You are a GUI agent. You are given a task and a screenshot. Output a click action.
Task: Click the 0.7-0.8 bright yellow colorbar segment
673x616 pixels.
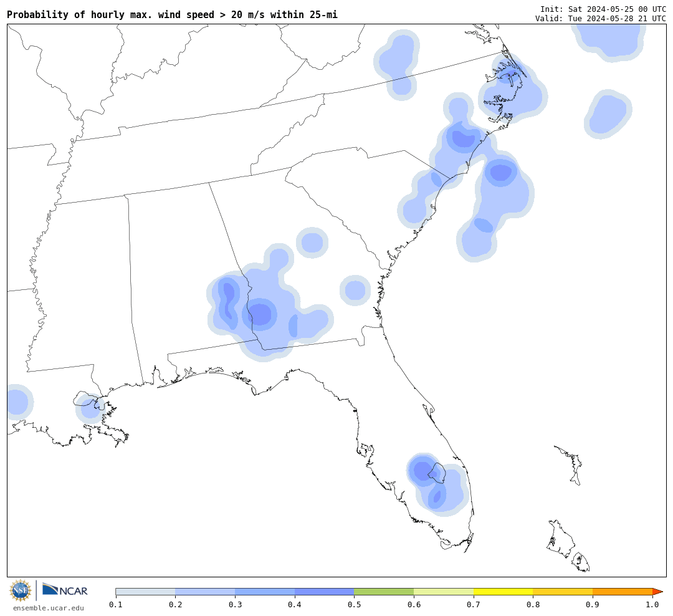[x=504, y=592]
